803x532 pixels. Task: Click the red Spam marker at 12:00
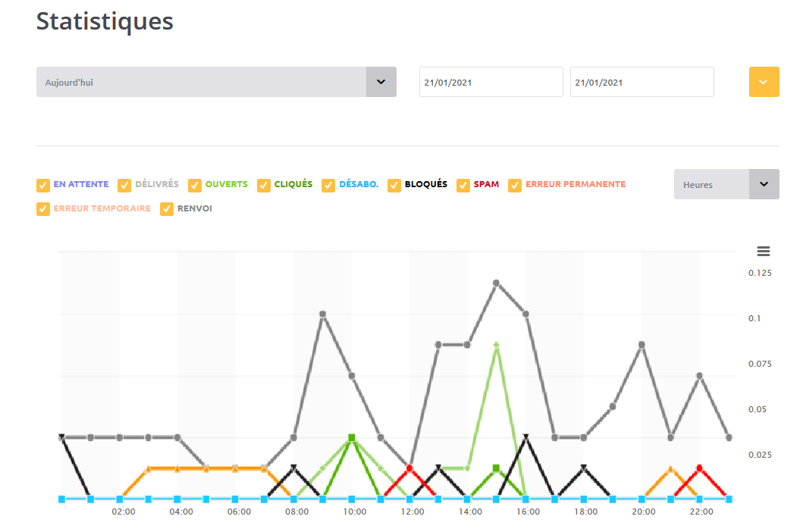pyautogui.click(x=409, y=468)
